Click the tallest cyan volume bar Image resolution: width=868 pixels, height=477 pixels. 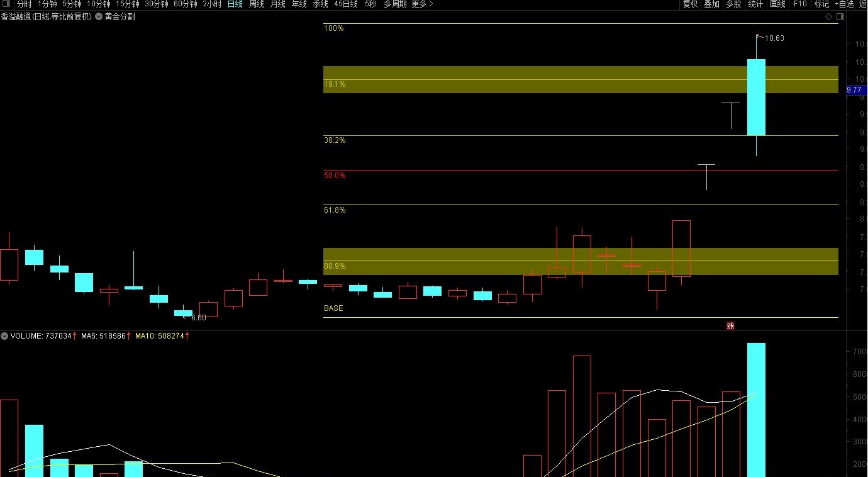click(756, 410)
